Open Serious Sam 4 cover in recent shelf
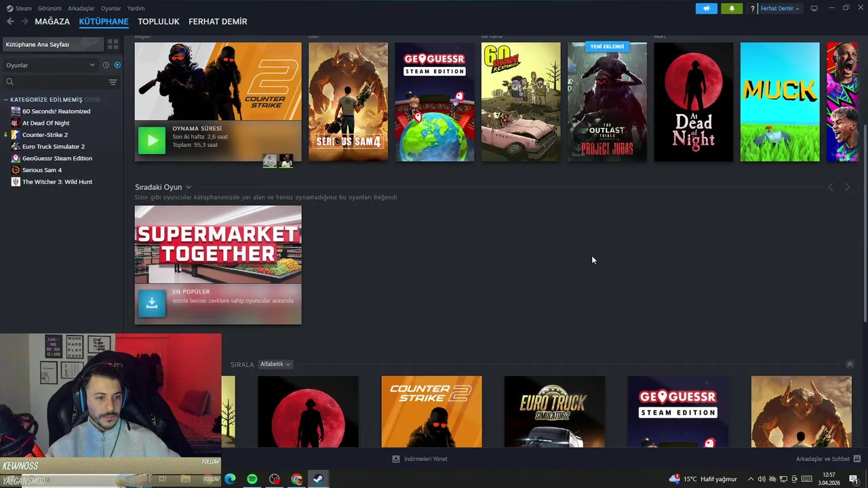The width and height of the screenshot is (868, 488). click(x=348, y=102)
